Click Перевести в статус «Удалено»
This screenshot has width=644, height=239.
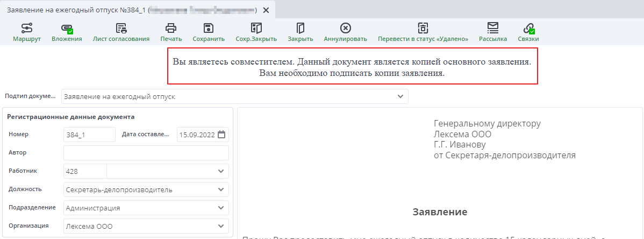(423, 32)
